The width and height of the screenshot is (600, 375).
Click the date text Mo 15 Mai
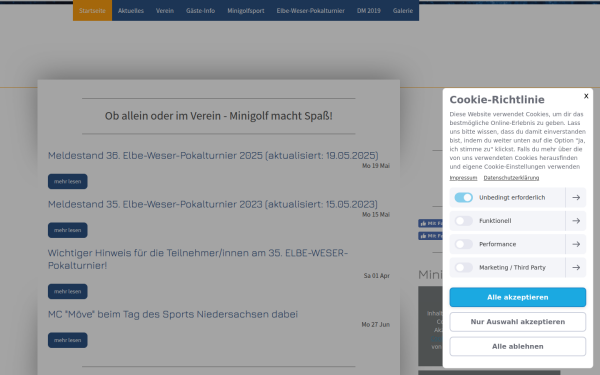[x=376, y=214]
